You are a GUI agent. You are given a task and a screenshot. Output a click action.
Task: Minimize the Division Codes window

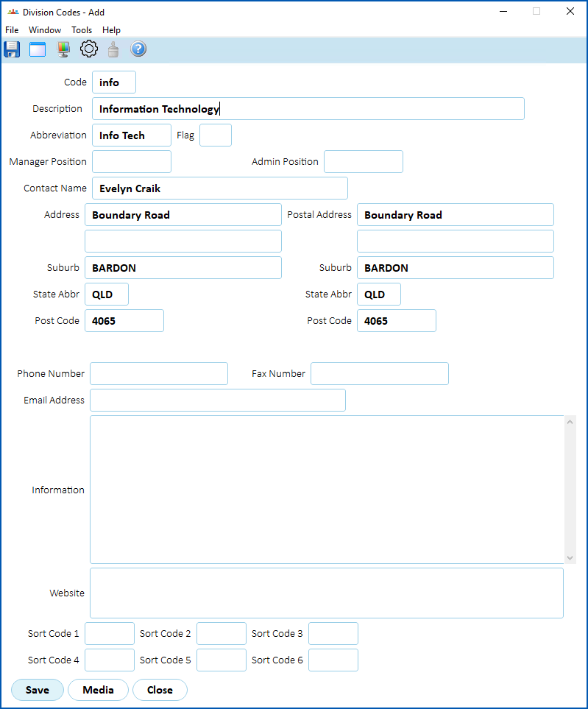tap(503, 11)
